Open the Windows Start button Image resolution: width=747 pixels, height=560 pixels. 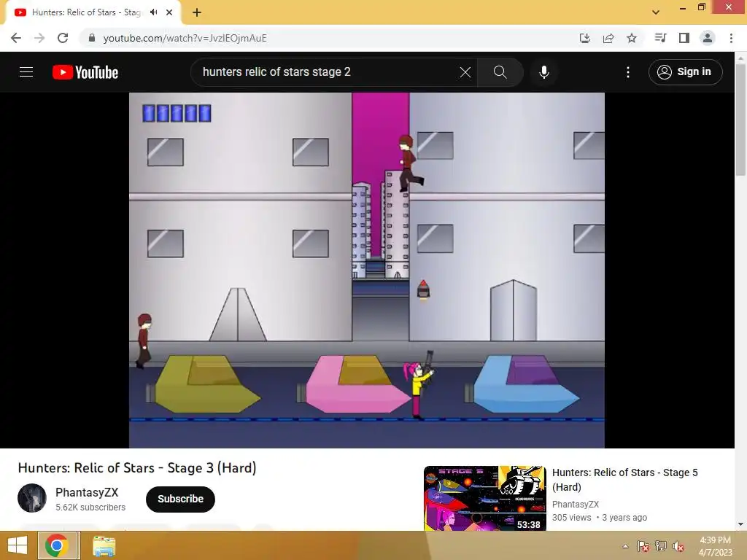[18, 545]
